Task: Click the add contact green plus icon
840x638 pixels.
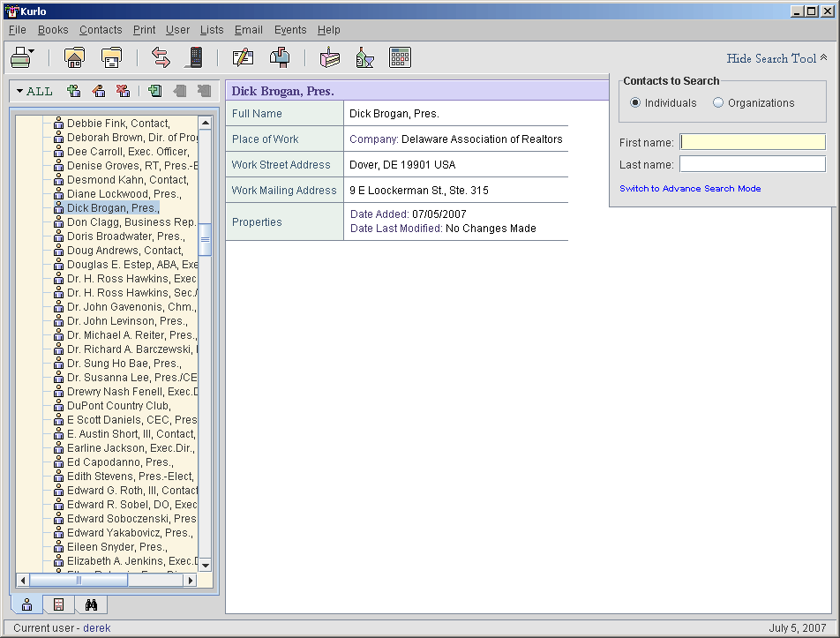Action: 74,91
